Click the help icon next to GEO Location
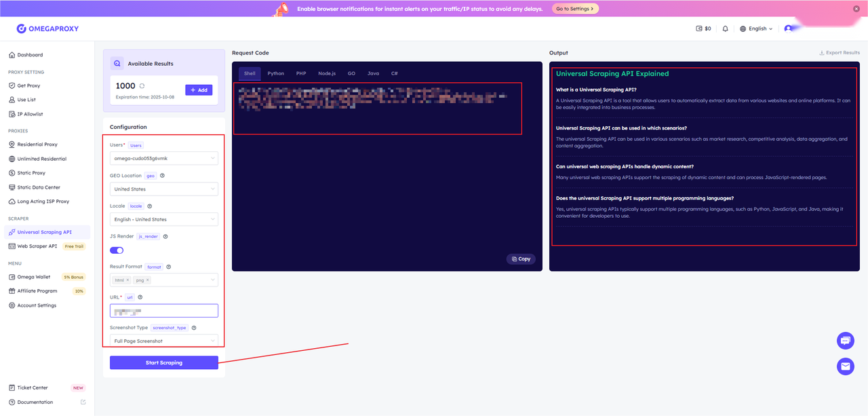This screenshot has width=868, height=416. [x=162, y=175]
